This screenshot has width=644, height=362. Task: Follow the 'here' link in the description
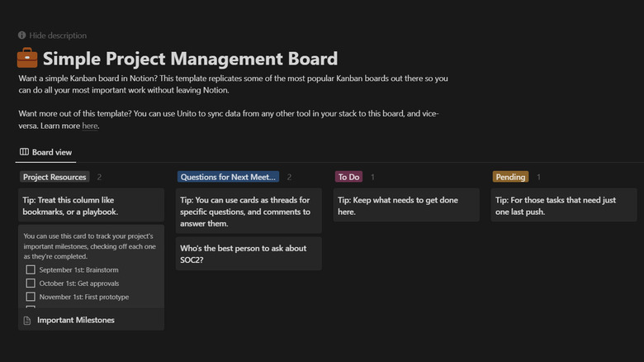click(90, 126)
